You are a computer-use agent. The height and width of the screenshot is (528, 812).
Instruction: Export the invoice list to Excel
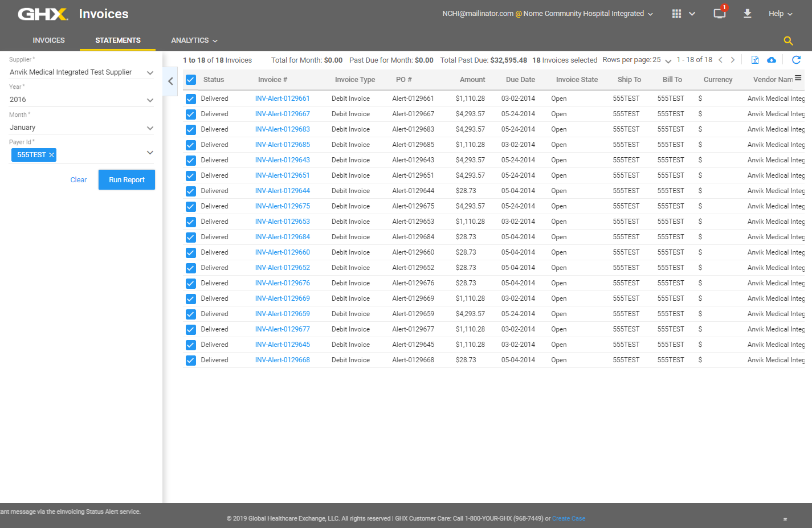pos(754,59)
